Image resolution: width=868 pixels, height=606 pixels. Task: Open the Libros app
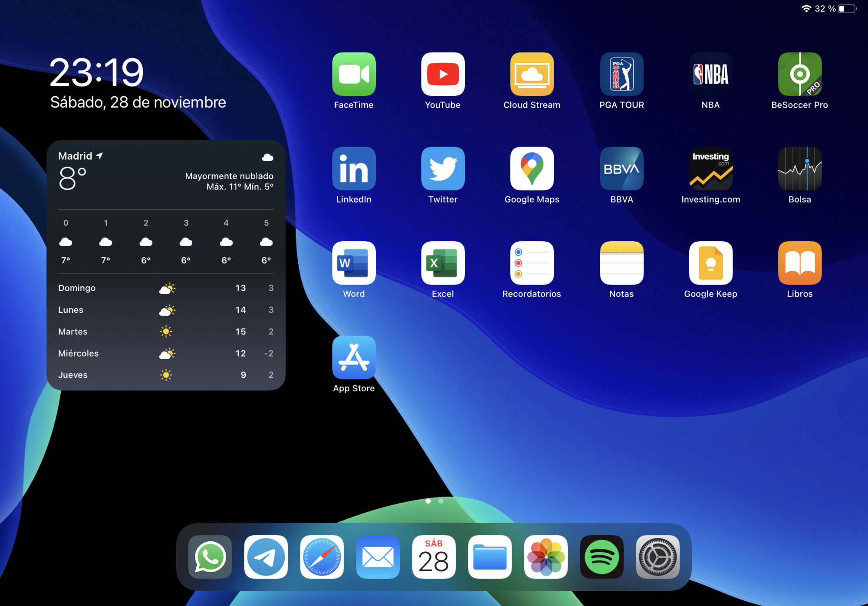point(799,263)
